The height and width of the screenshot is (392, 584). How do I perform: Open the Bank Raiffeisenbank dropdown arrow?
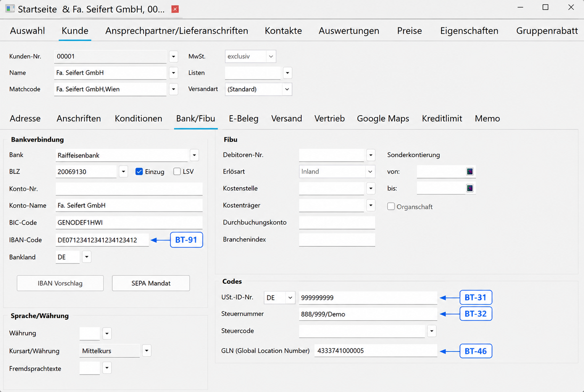[194, 155]
